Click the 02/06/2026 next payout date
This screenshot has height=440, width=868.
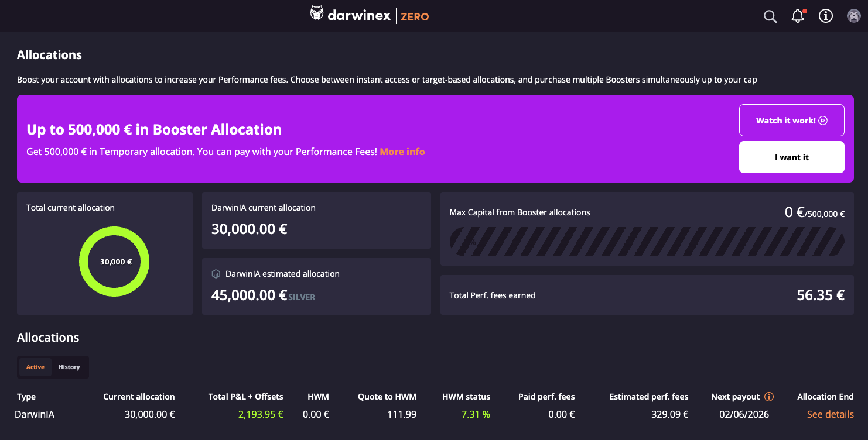coord(744,414)
